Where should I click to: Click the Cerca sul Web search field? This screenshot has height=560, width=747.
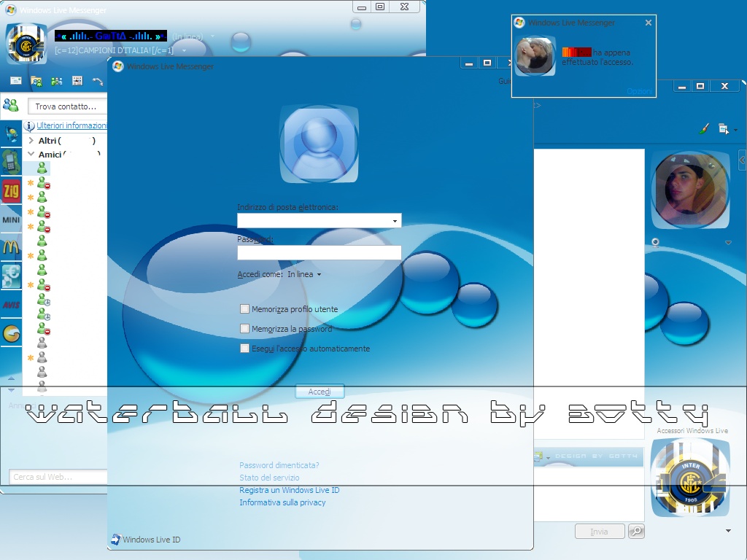click(x=58, y=477)
